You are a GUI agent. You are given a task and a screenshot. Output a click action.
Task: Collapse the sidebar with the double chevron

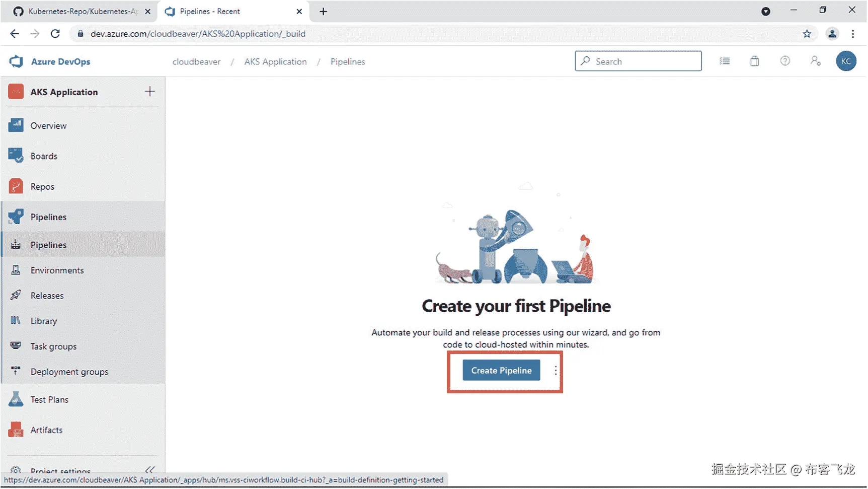(150, 470)
